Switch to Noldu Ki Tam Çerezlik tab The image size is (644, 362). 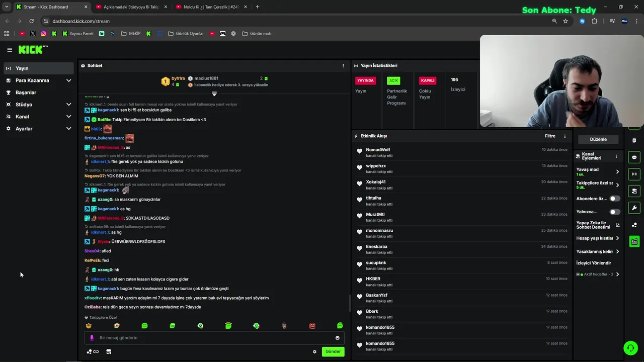coord(211,7)
